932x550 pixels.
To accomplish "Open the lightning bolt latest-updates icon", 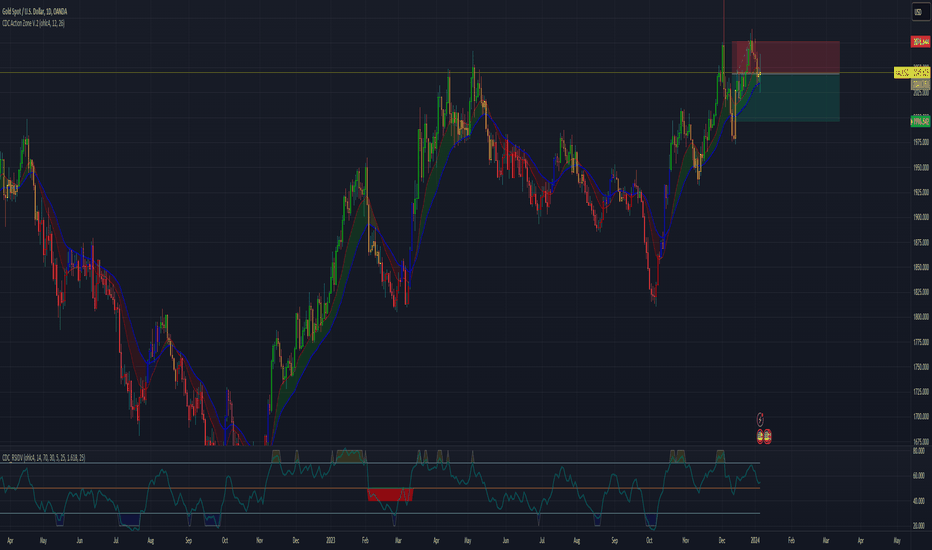I will (x=760, y=419).
